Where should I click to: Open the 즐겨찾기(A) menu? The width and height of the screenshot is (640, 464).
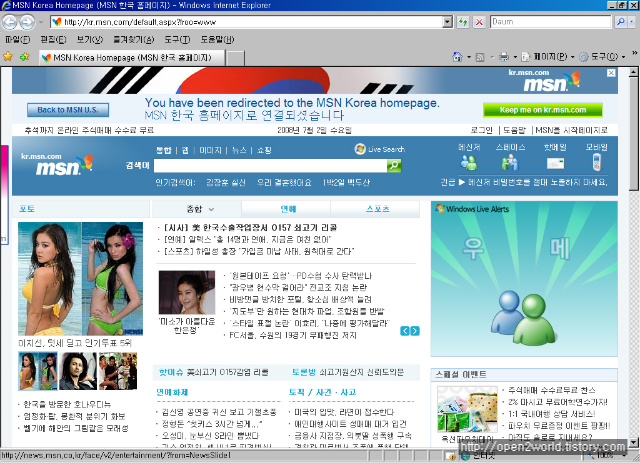pos(134,40)
